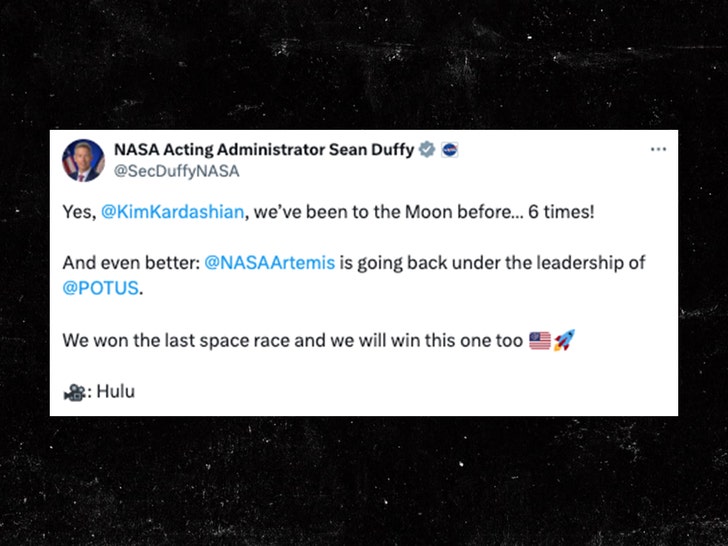
Task: Open the NASA Acting Administrator Sean Duffy display name
Action: tap(263, 150)
